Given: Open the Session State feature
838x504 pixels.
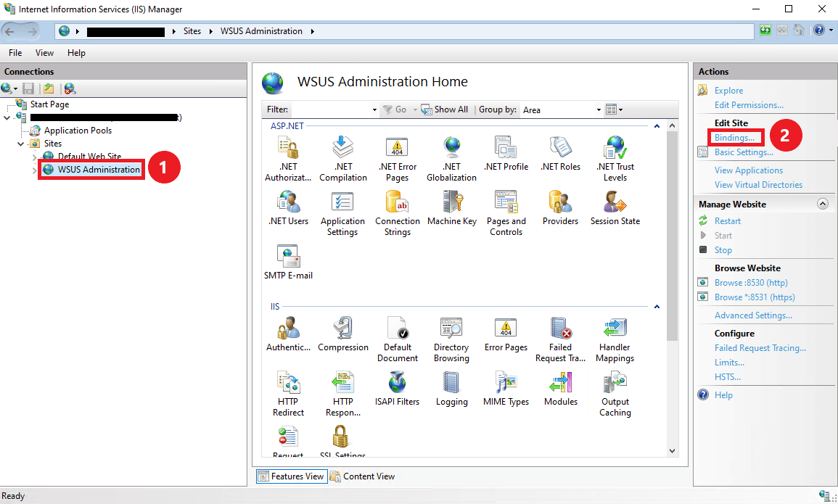Looking at the screenshot, I should (615, 207).
